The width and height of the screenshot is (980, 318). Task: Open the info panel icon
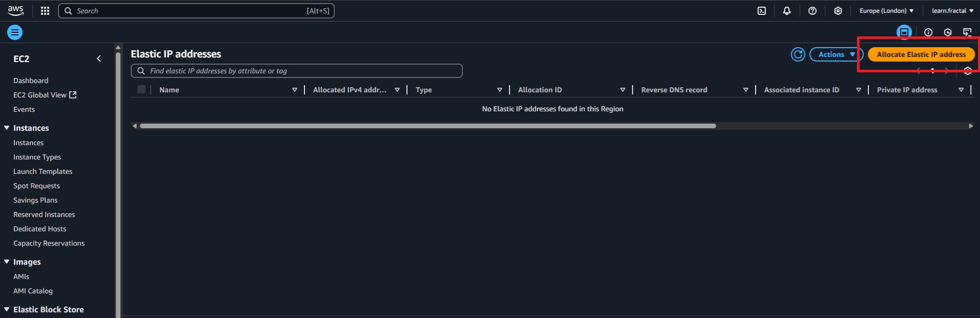(928, 32)
